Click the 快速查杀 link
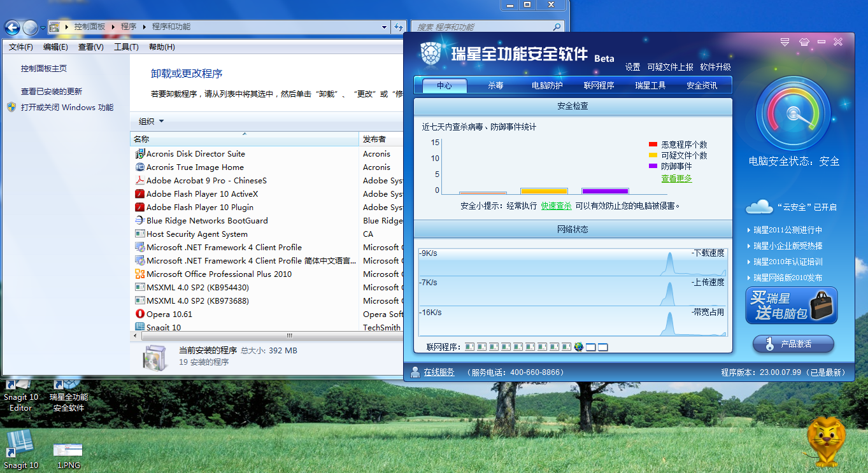868x473 pixels. pos(556,206)
